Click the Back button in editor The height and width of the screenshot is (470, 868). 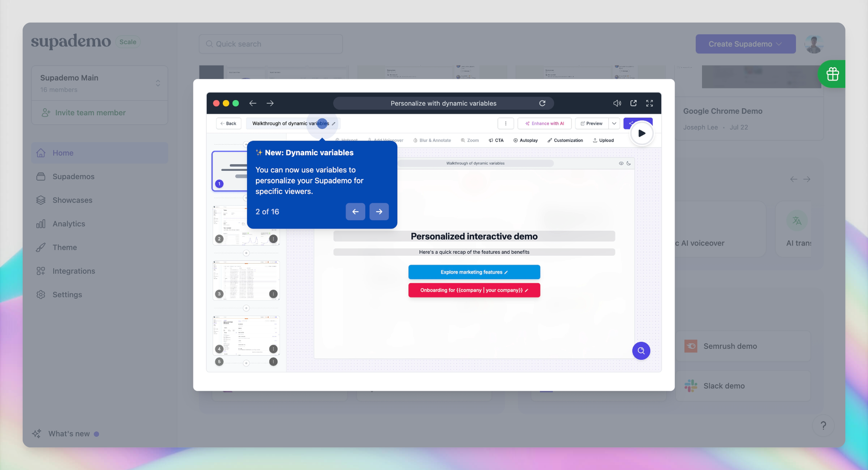tap(228, 124)
